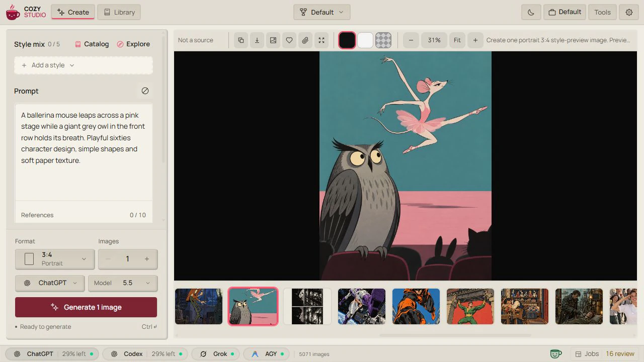Click the green mascot face icon in status bar
The width and height of the screenshot is (644, 362).
click(556, 354)
